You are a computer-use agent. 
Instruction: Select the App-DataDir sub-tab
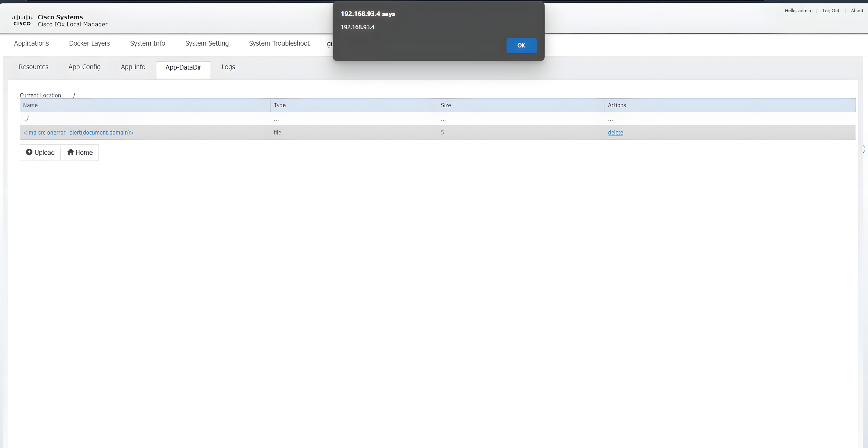183,67
